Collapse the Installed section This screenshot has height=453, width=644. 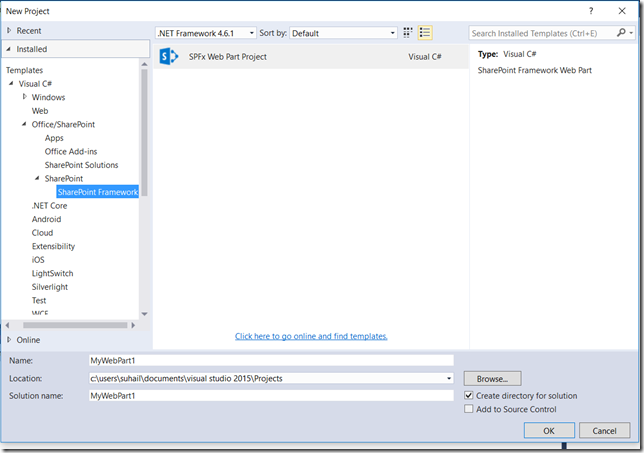point(9,49)
